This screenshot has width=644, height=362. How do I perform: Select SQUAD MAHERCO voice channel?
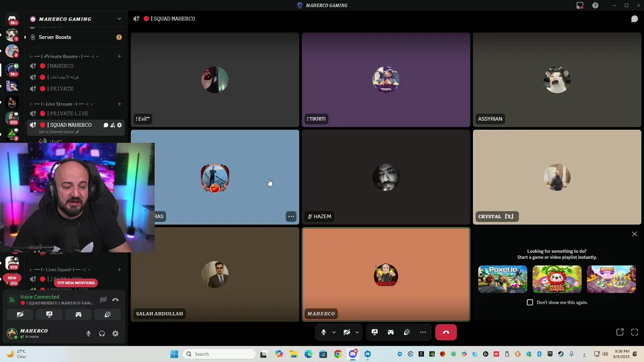(69, 125)
